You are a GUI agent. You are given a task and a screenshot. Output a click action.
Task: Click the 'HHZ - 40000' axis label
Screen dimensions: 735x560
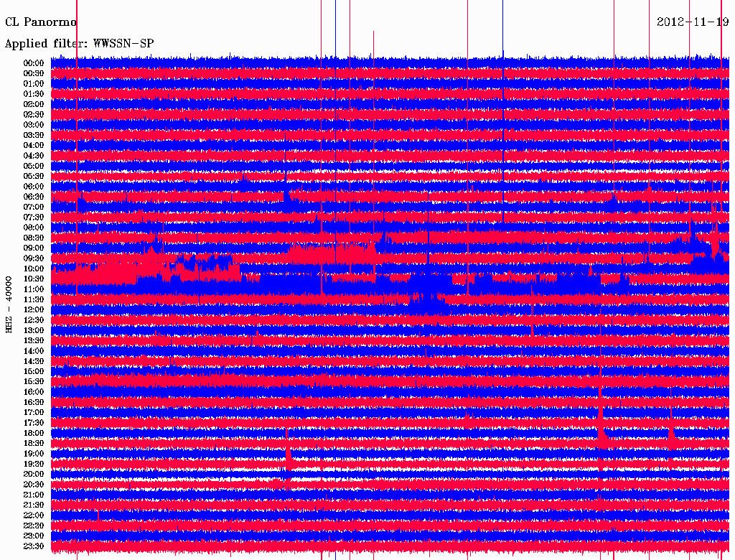pos(9,305)
